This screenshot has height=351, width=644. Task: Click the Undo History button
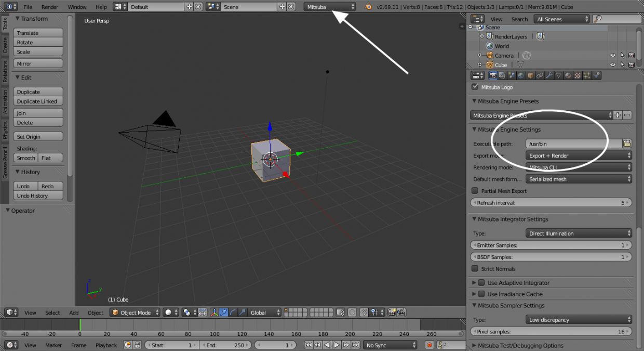pos(39,196)
